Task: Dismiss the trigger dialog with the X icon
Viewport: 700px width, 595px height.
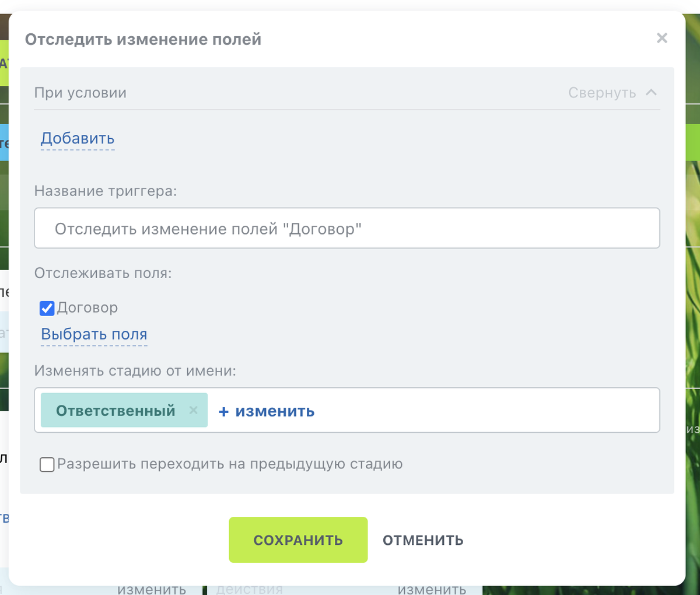Action: (x=661, y=38)
